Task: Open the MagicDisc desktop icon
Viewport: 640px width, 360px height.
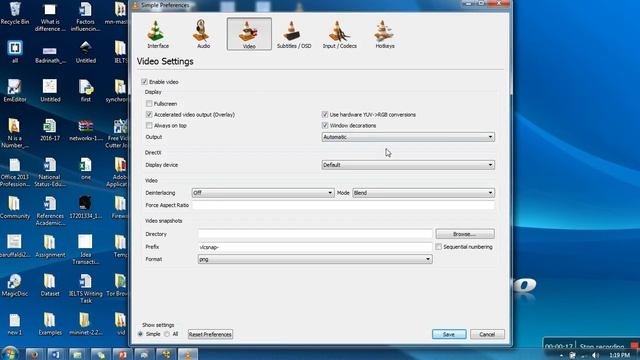Action: pyautogui.click(x=15, y=285)
